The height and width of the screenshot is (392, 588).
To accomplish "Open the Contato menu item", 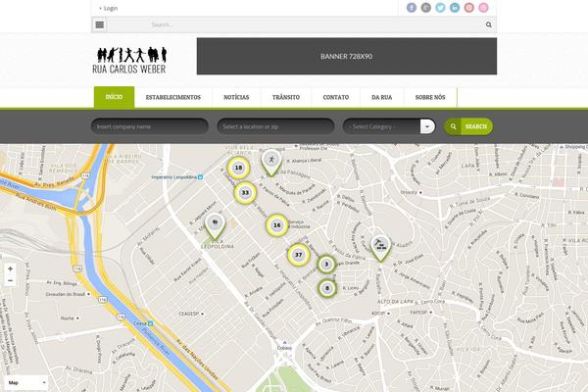I will pyautogui.click(x=336, y=98).
